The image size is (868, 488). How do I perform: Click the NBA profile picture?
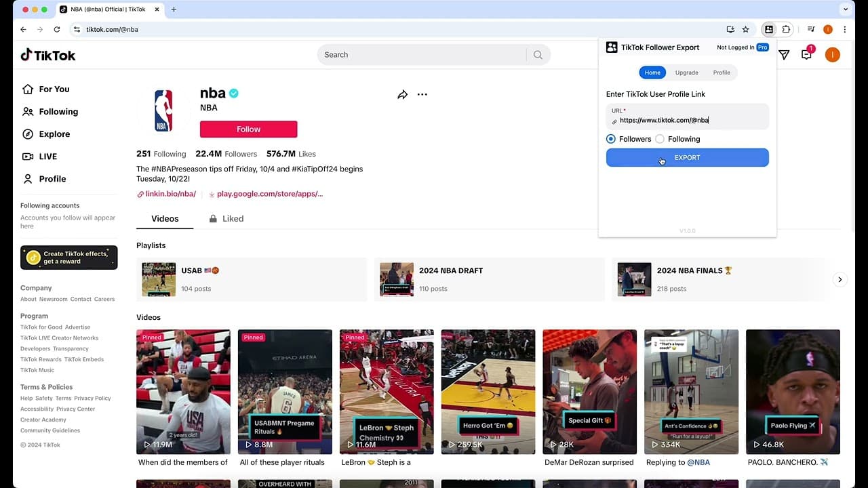tap(163, 110)
